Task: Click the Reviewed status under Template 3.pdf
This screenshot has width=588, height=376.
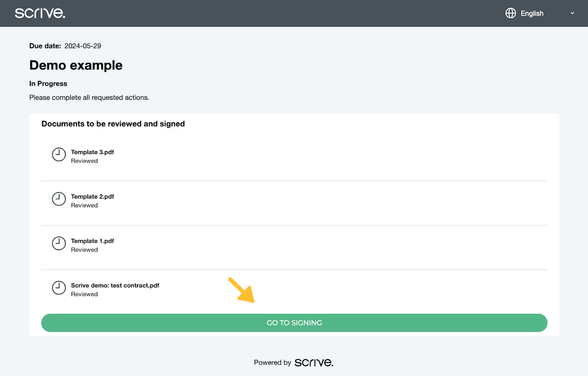Action: pyautogui.click(x=85, y=161)
